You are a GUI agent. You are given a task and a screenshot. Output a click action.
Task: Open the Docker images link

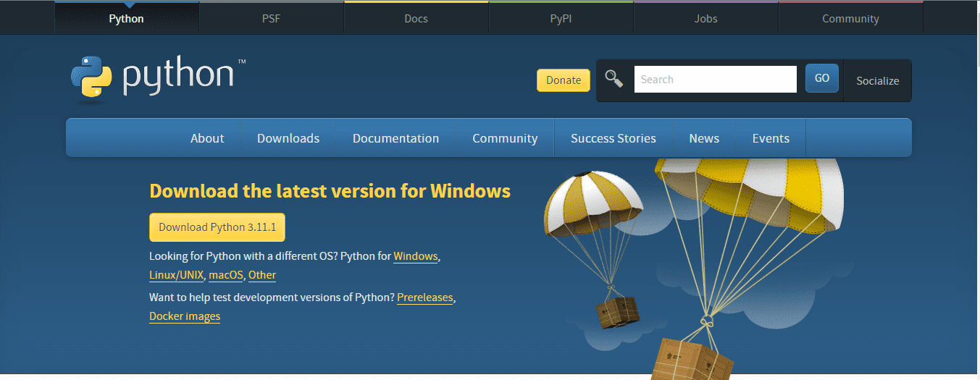tap(185, 316)
